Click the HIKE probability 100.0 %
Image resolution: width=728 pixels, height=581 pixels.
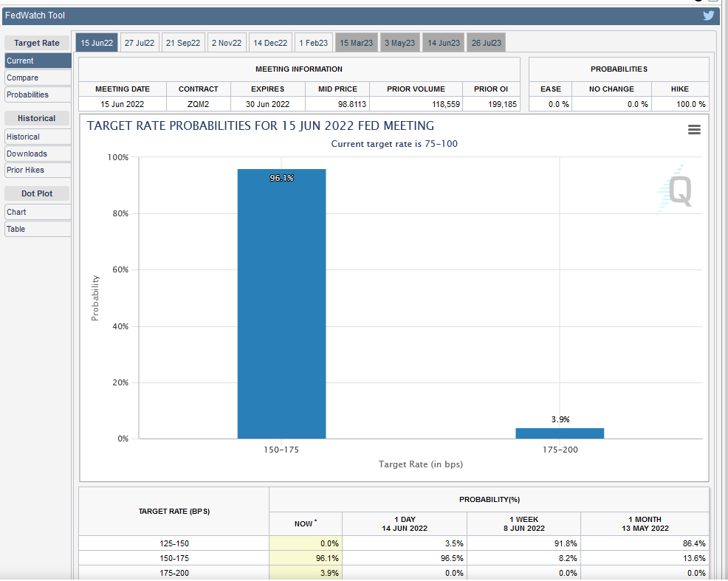click(x=691, y=104)
